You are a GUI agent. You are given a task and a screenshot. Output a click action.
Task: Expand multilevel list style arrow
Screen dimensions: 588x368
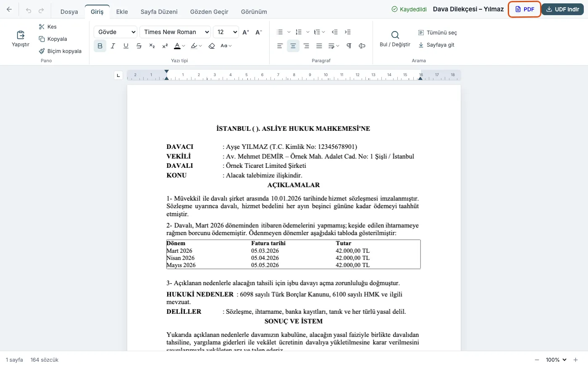(323, 32)
